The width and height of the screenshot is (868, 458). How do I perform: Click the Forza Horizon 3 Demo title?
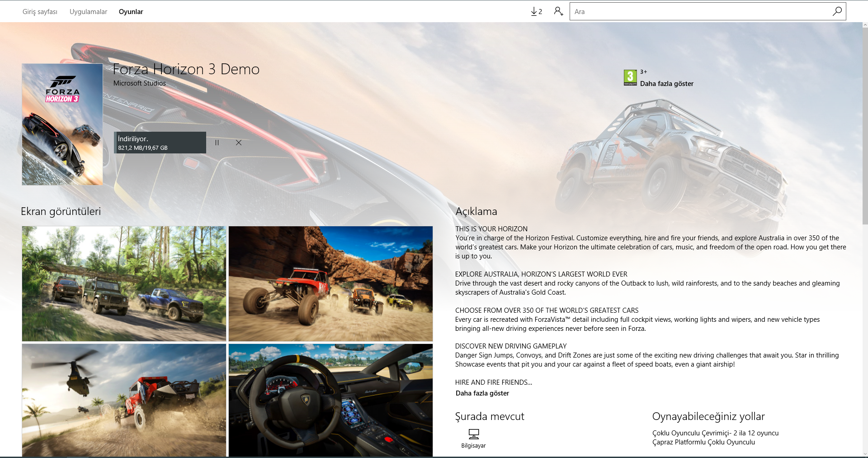[186, 69]
